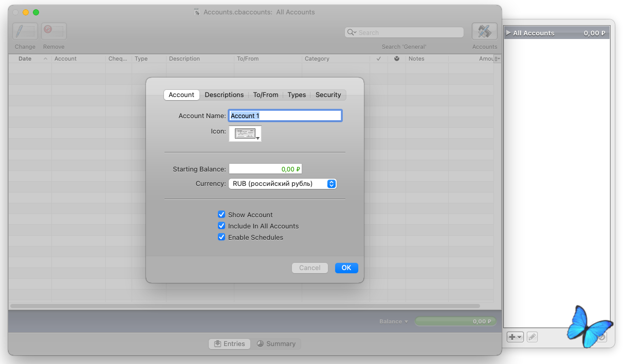625x364 pixels.
Task: Toggle Include In All Accounts checkbox
Action: click(222, 226)
